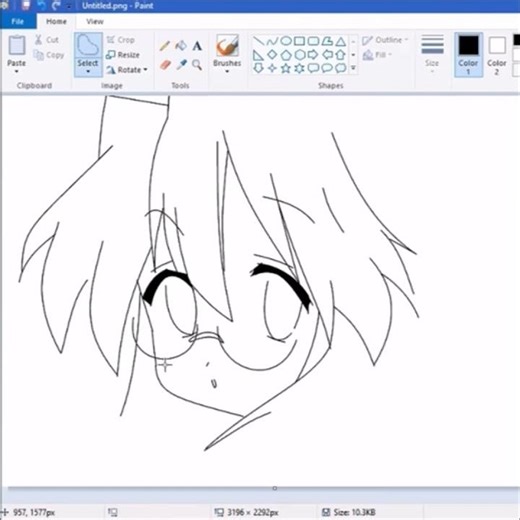Open the Paste dropdown arrow
Image resolution: width=520 pixels, height=520 pixels.
16,71
